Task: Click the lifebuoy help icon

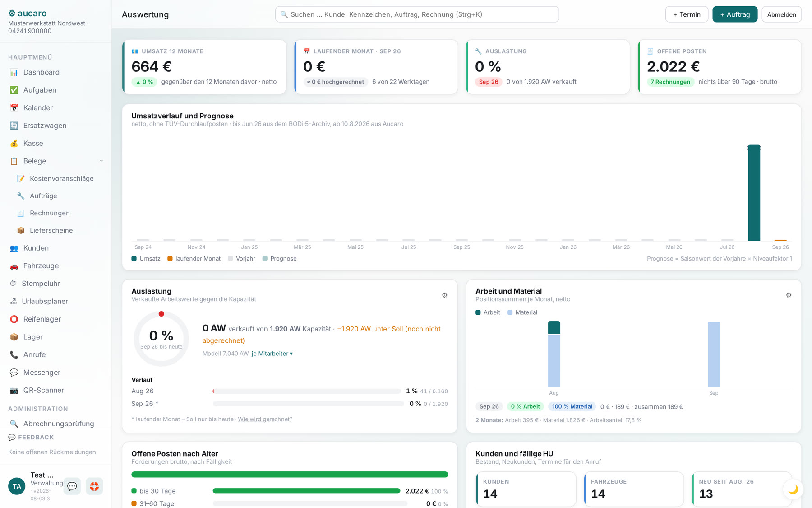Action: point(94,486)
